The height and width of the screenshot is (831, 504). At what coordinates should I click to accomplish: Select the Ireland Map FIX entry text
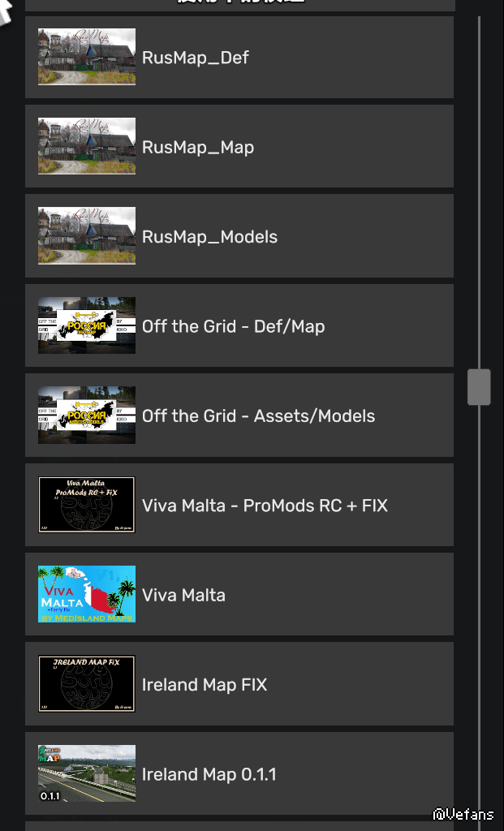(204, 685)
